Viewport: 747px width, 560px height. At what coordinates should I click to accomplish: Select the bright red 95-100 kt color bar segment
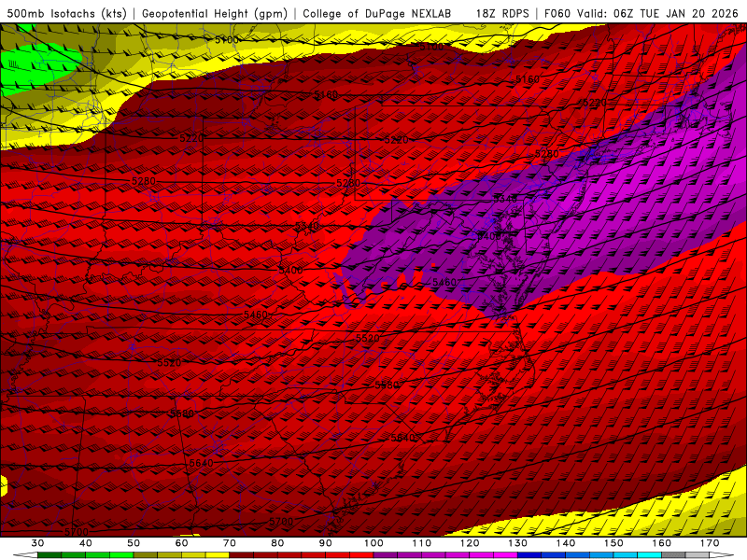[x=361, y=554]
